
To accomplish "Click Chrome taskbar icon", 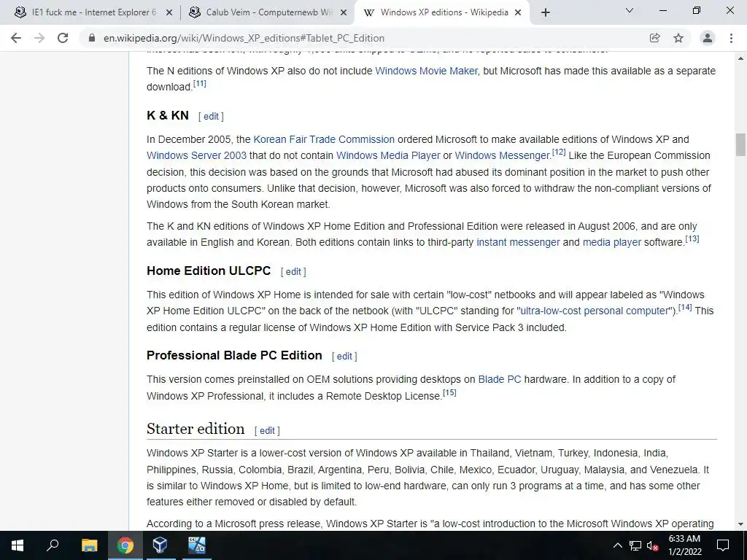I will [x=125, y=545].
